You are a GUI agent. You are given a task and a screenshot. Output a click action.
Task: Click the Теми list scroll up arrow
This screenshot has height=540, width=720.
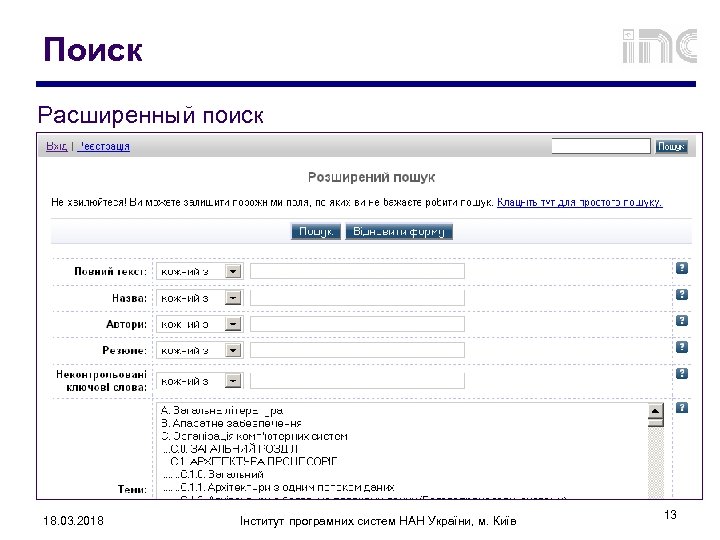click(656, 411)
